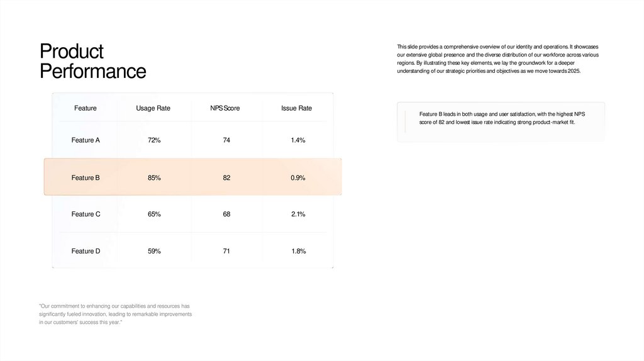The image size is (644, 361).
Task: Click Feature A's NPS score of 74
Action: point(226,140)
